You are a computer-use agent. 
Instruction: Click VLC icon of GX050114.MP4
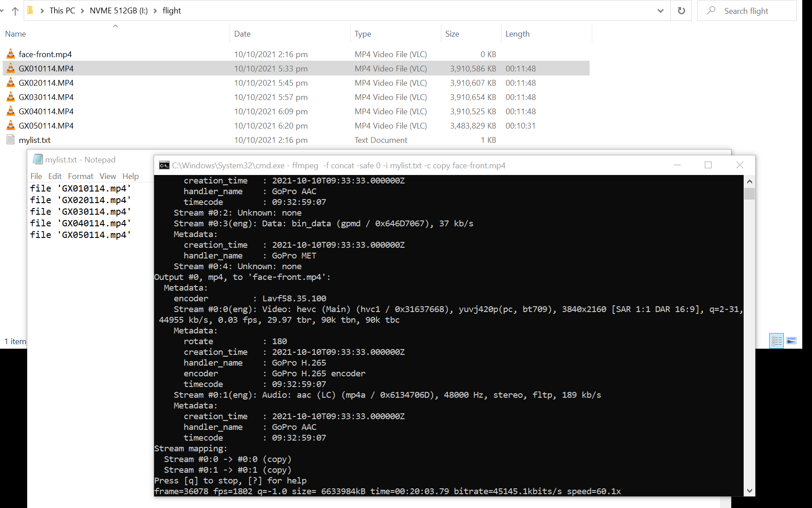[x=11, y=125]
